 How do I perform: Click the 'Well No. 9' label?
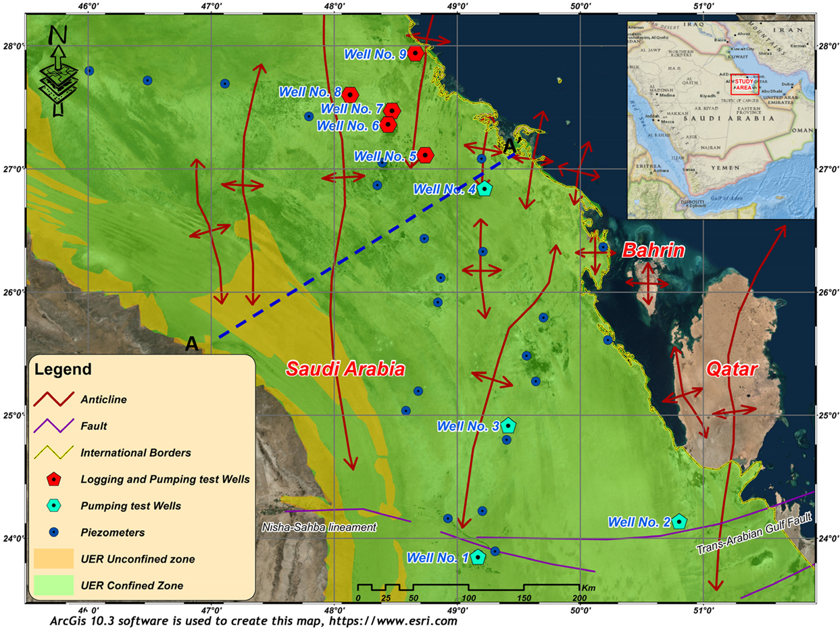click(374, 54)
